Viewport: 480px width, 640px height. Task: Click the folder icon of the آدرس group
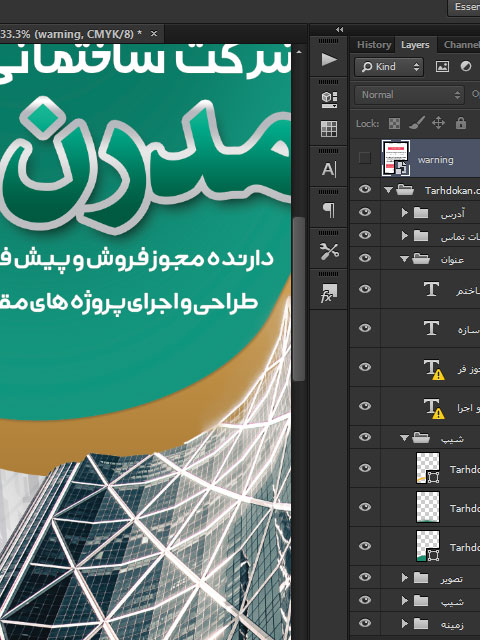(421, 213)
